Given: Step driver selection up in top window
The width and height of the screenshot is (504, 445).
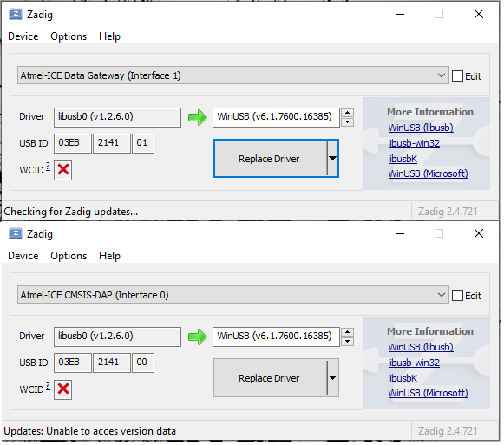Looking at the screenshot, I should coord(348,113).
